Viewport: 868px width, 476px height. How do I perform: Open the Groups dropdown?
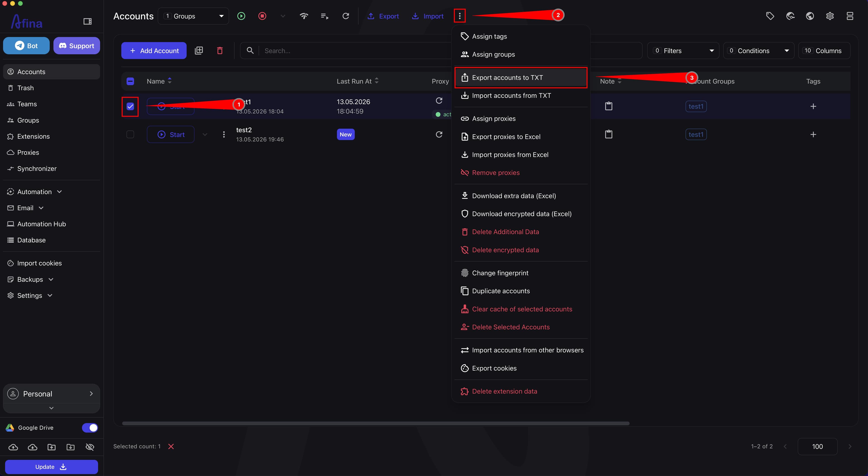(193, 16)
